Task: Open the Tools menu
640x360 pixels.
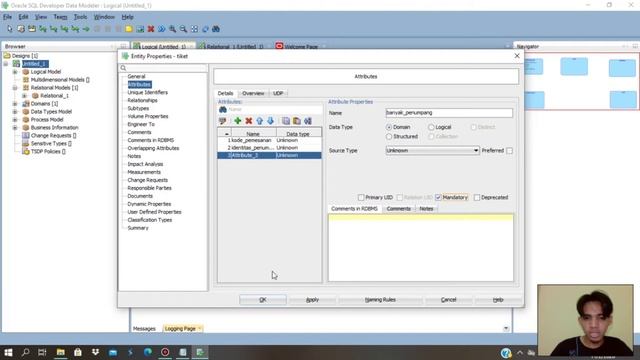Action: click(80, 17)
